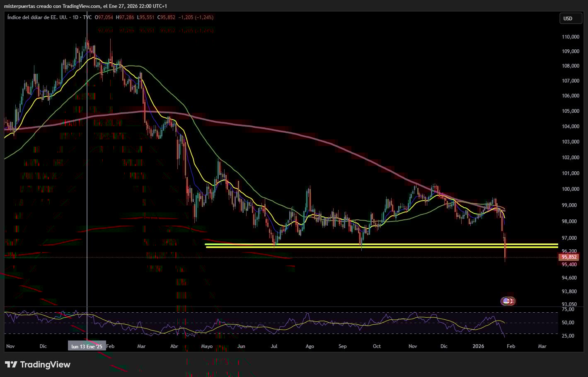This screenshot has width=588, height=377.
Task: Click the 25,00 RSI axis label
Action: (x=568, y=336)
